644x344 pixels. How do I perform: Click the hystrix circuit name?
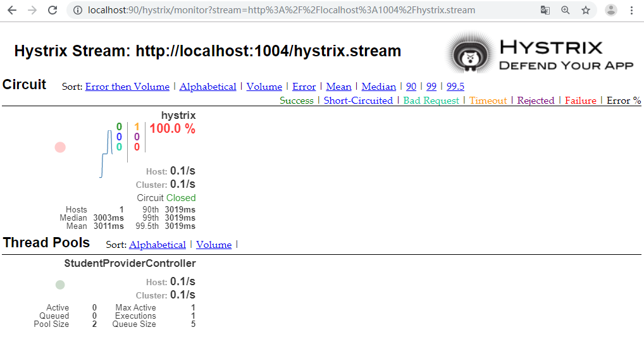pyautogui.click(x=178, y=115)
